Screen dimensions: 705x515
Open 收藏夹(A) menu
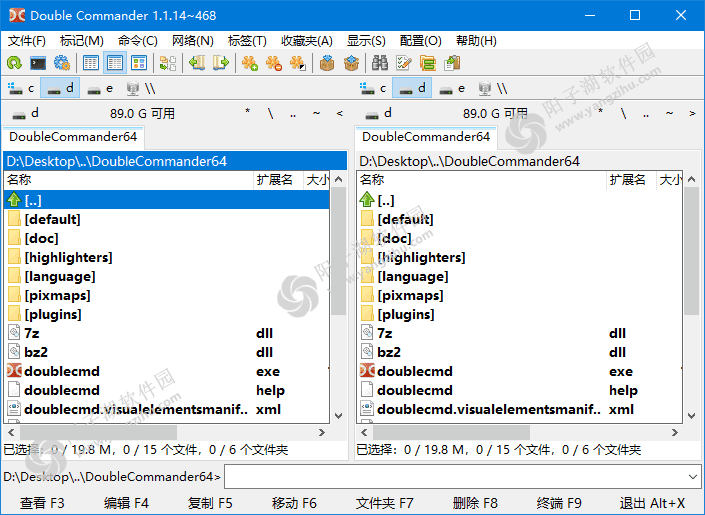coord(307,41)
